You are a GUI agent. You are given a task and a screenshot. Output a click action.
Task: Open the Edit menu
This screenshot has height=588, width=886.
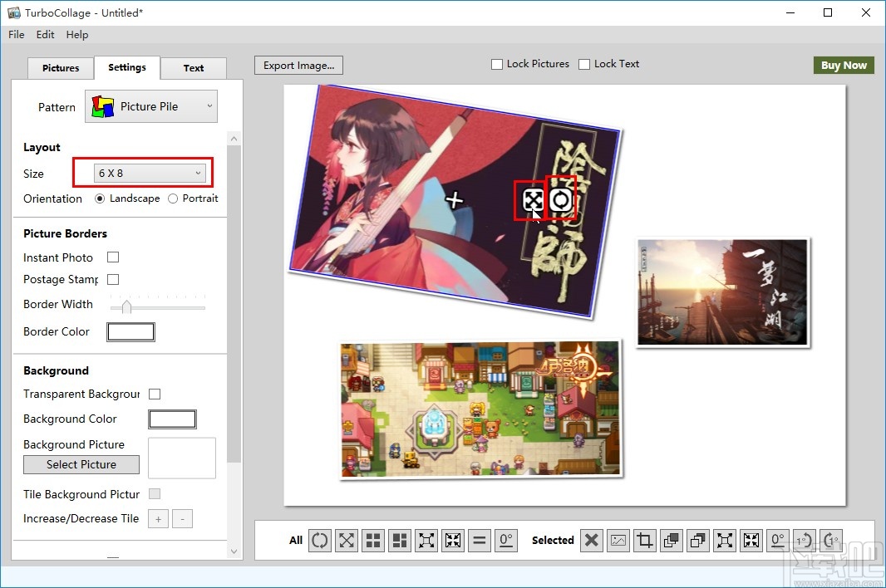tap(45, 35)
